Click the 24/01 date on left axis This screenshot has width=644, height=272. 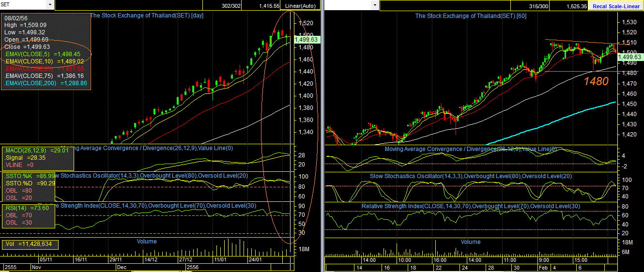[255, 260]
